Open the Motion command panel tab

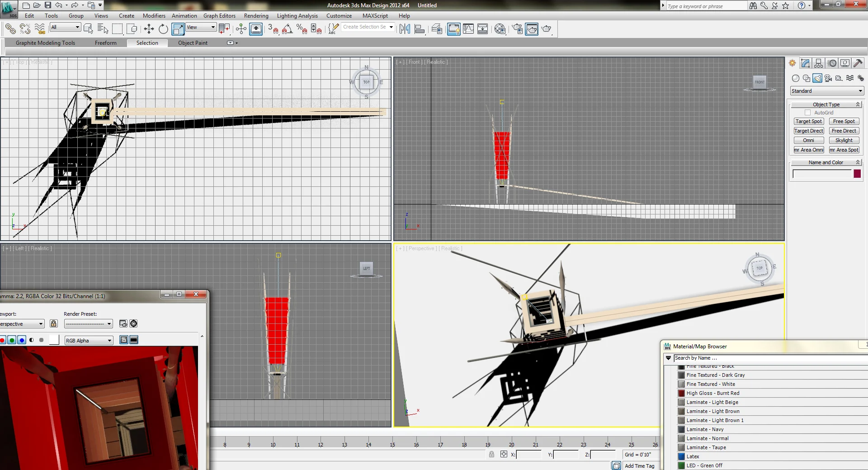[x=832, y=63]
